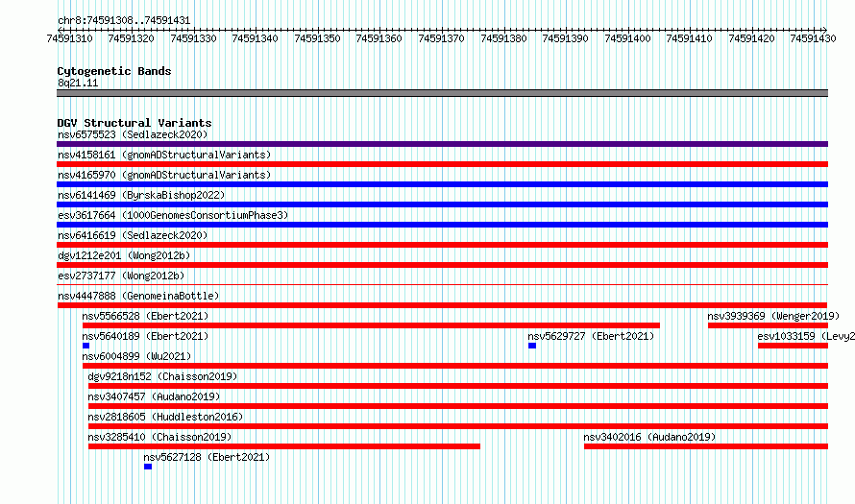
Task: Click the dark purple nsv6575523 variant bar
Action: 442,144
